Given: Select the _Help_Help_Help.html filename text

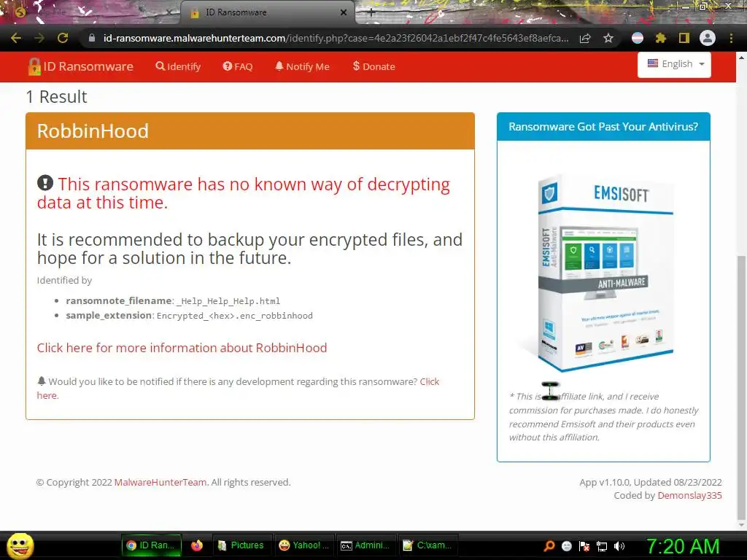Looking at the screenshot, I should 228,301.
